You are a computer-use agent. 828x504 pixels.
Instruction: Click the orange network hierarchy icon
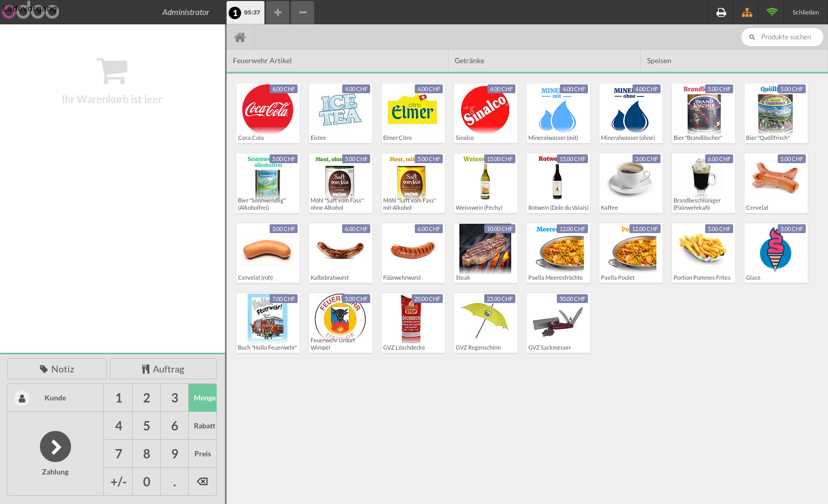(x=747, y=12)
